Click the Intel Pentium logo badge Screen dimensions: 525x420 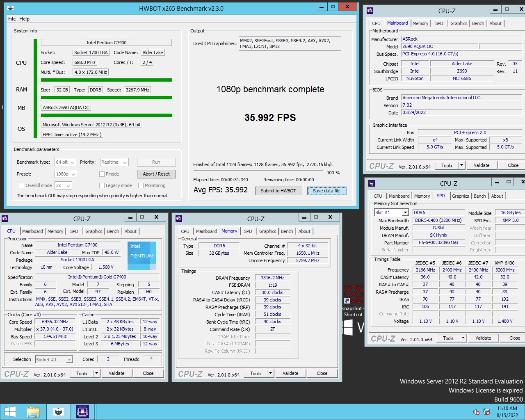tap(142, 256)
